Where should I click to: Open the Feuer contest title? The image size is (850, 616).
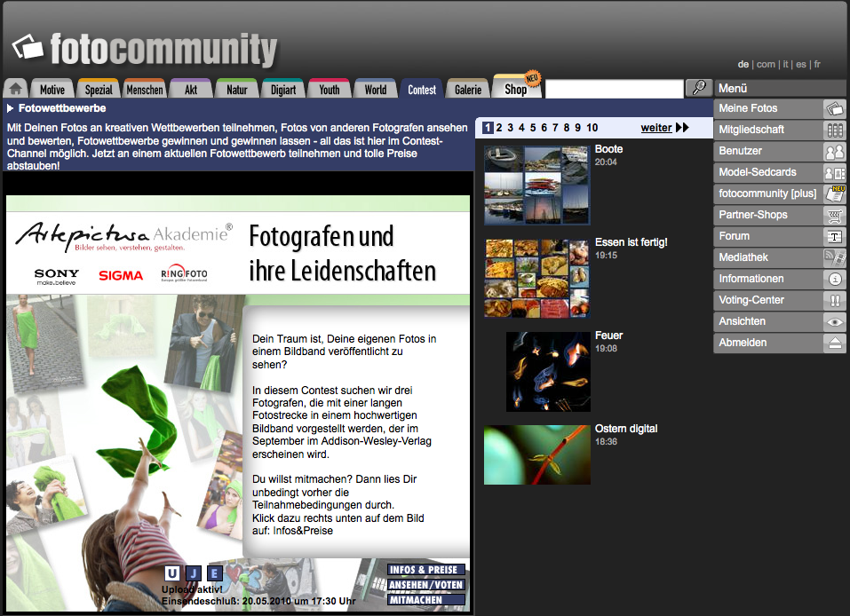click(x=608, y=336)
